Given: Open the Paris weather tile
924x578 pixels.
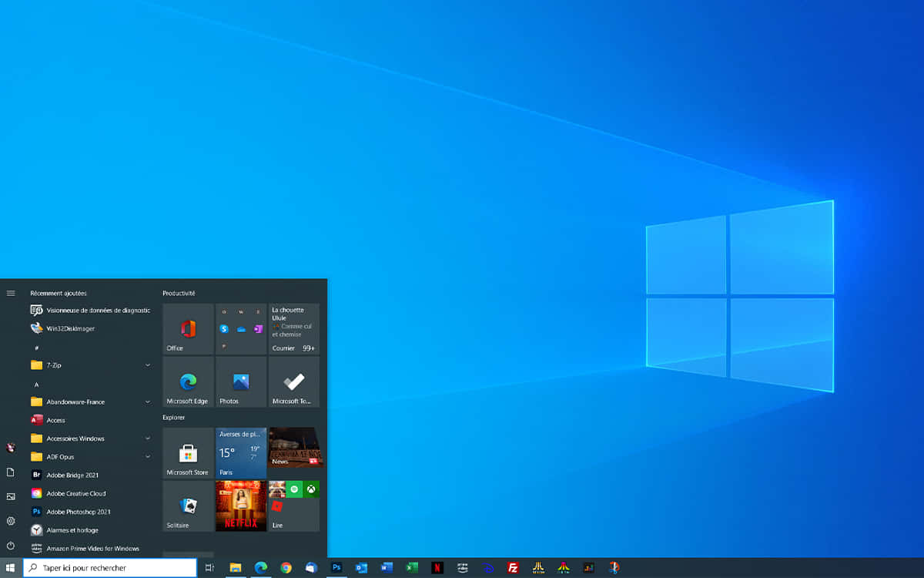Looking at the screenshot, I should 241,453.
